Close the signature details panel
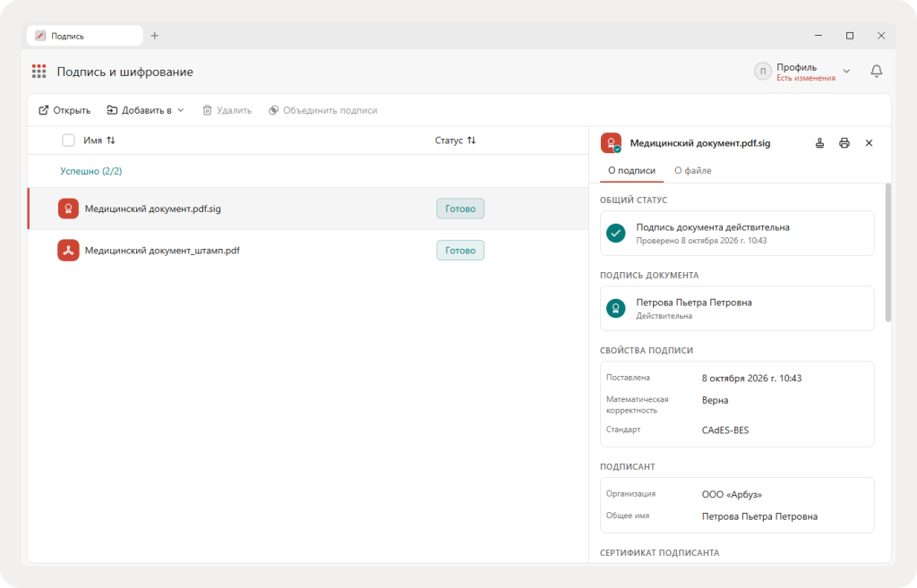 pos(869,143)
